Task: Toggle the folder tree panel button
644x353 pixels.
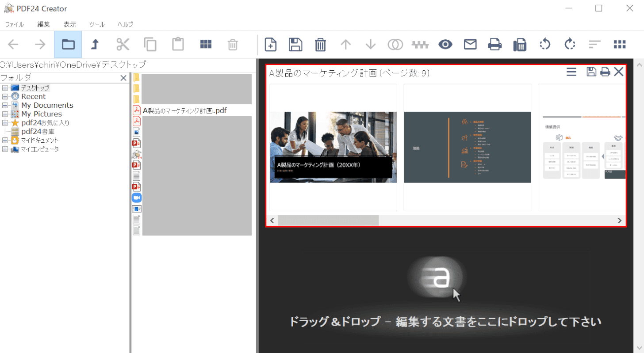Action: point(68,44)
